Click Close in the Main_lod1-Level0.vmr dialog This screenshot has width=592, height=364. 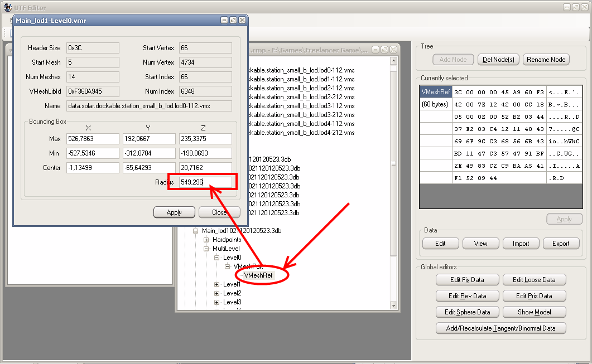pos(219,212)
